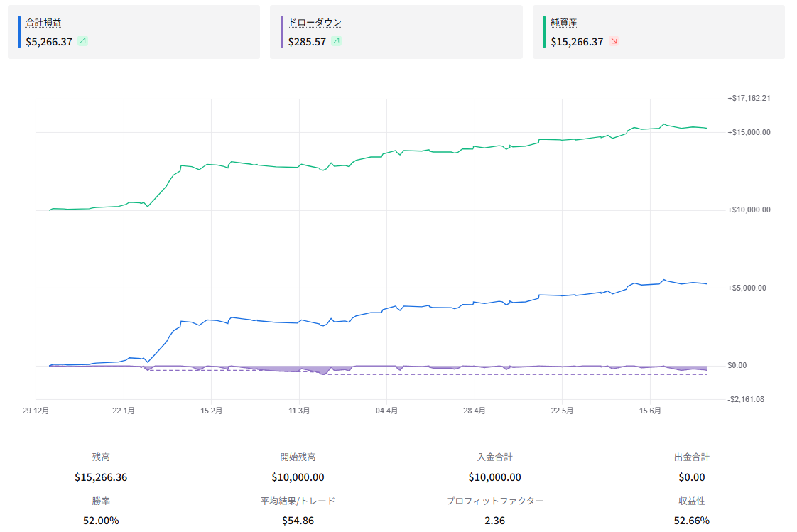Click the +$15,000.00 y-axis label
The height and width of the screenshot is (532, 797).
tap(749, 132)
